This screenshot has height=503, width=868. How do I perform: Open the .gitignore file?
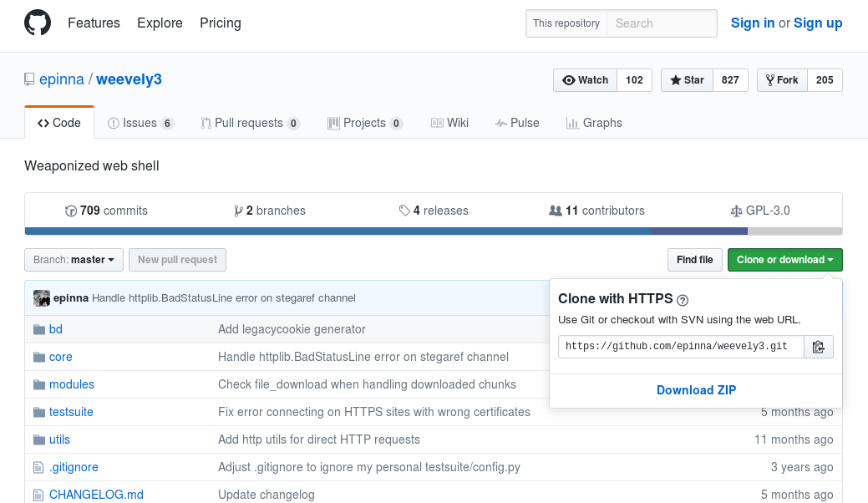tap(74, 468)
